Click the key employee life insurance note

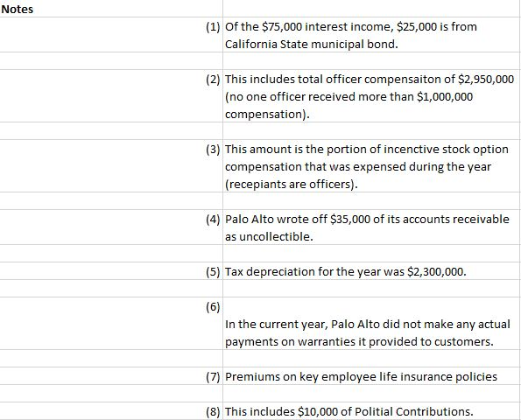[371, 376]
